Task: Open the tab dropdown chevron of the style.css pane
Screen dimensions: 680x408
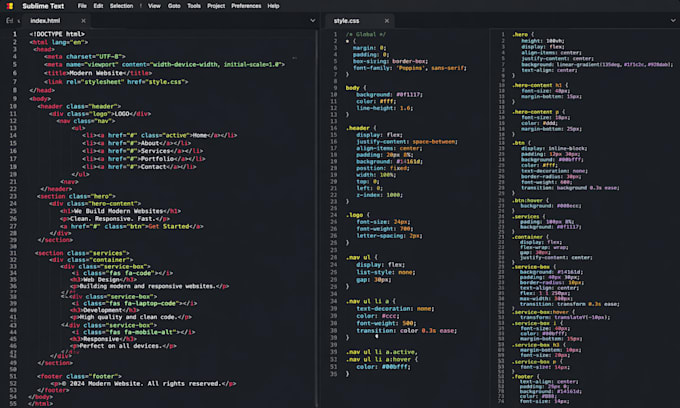Action: coord(673,20)
